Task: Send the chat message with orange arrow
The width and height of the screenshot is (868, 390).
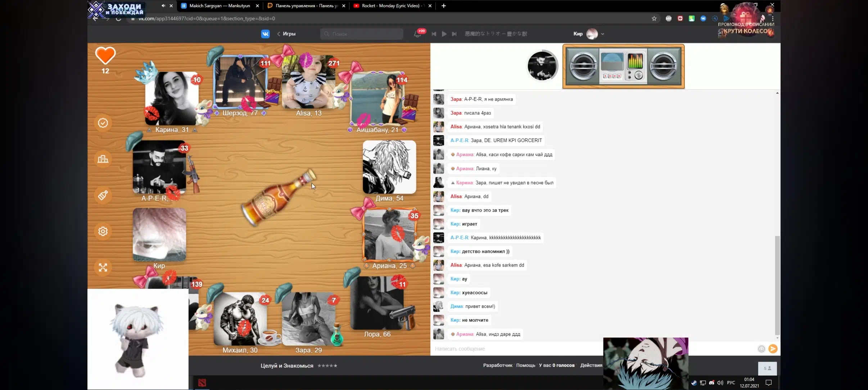Action: [773, 349]
